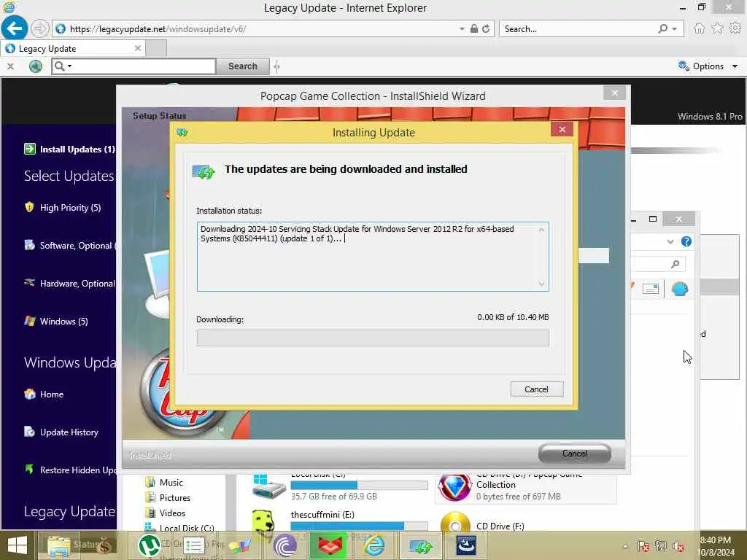747x560 pixels.
Task: Close the Popcap InstallShield Wizard window
Action: click(614, 93)
